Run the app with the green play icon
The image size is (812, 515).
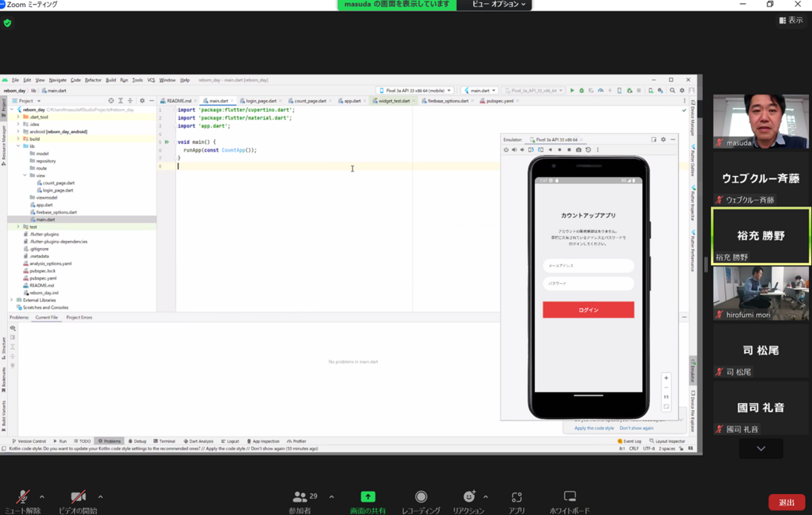[x=572, y=90]
